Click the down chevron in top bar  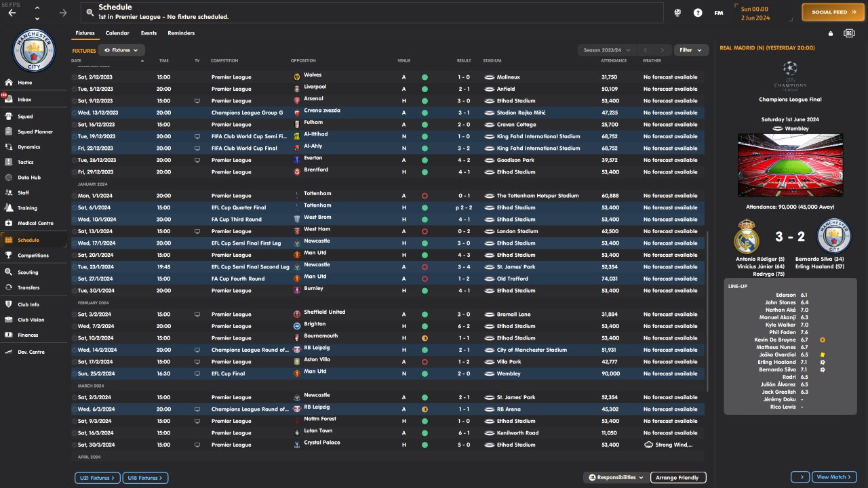tap(37, 18)
